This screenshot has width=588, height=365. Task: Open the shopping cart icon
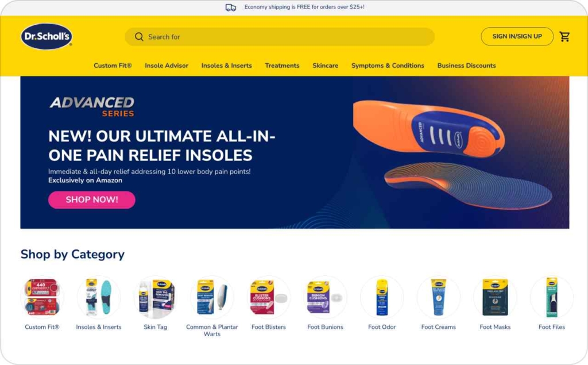pyautogui.click(x=564, y=36)
